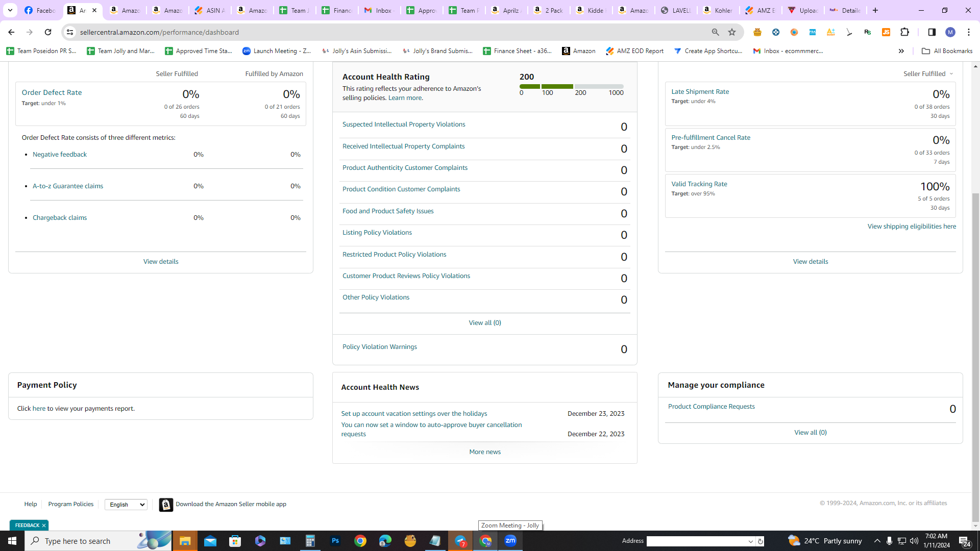980x551 pixels.
Task: Open the taskbar Address dropdown arrow
Action: pos(751,541)
